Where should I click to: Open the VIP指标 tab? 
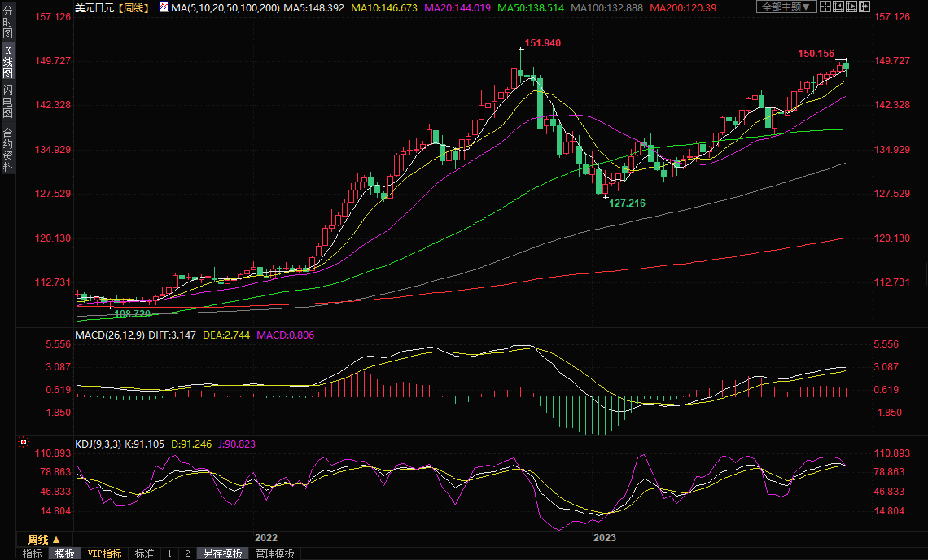tap(105, 553)
